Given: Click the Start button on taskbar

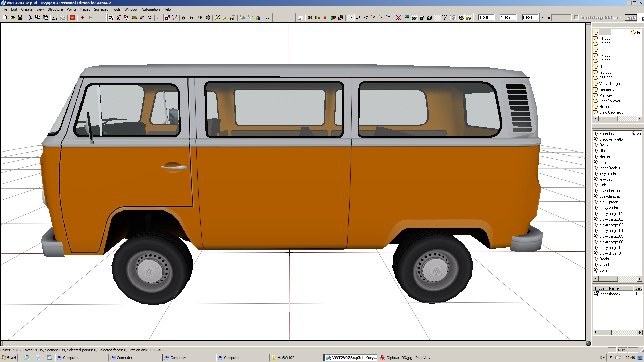Looking at the screenshot, I should (9, 358).
